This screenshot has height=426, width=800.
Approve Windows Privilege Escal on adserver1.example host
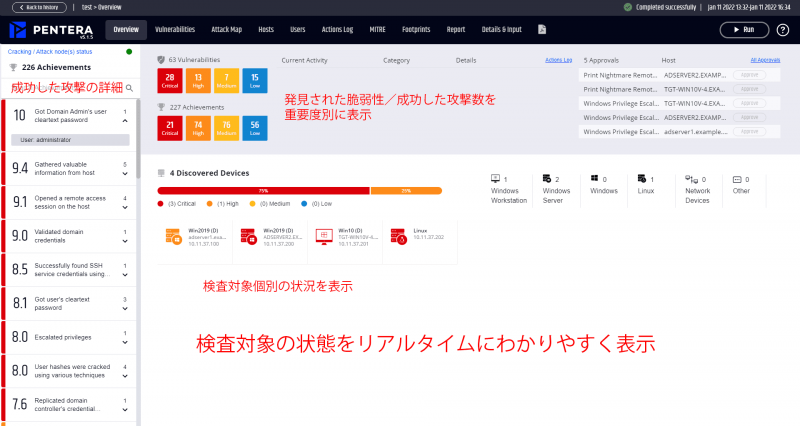749,132
